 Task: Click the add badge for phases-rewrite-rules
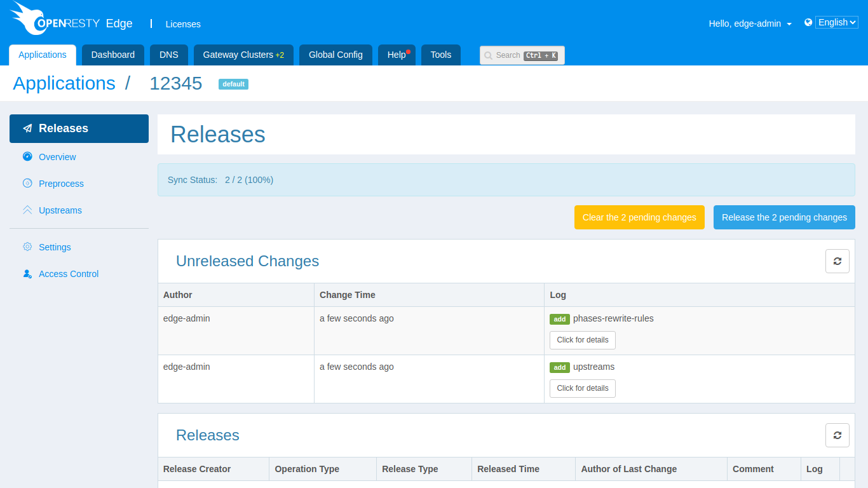click(560, 319)
